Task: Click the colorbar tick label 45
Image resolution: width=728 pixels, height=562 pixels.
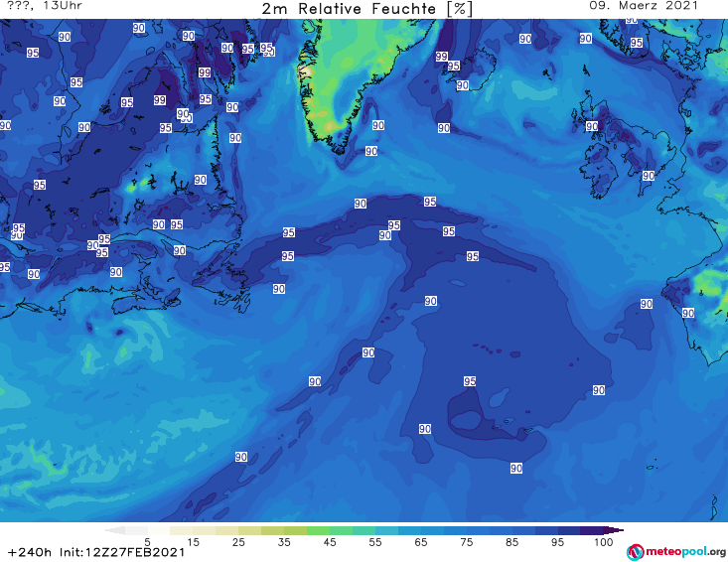Action: [330, 542]
